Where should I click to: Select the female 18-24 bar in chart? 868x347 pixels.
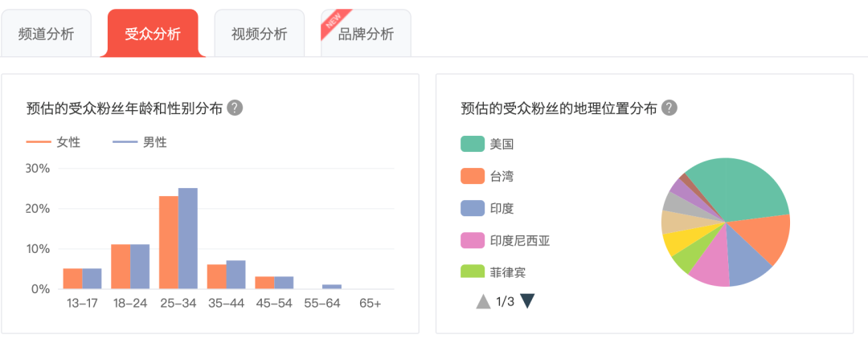[121, 267]
